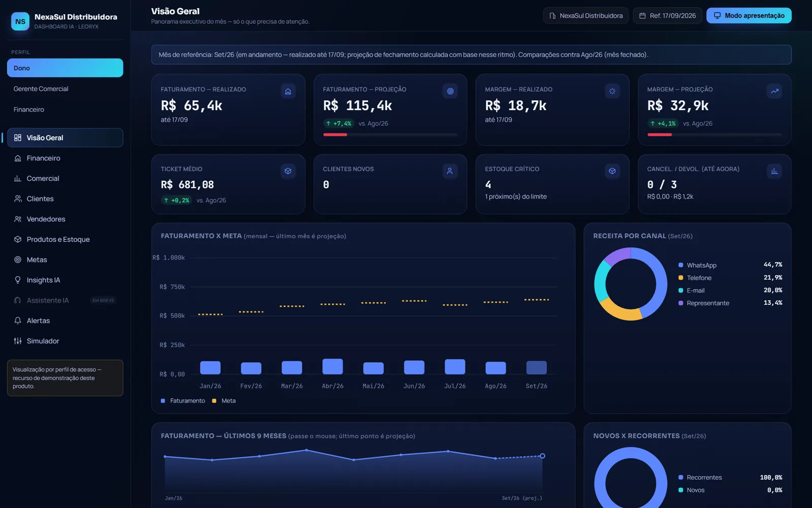812x508 pixels.
Task: Click Faturamento Realizado card icon
Action: pos(288,91)
